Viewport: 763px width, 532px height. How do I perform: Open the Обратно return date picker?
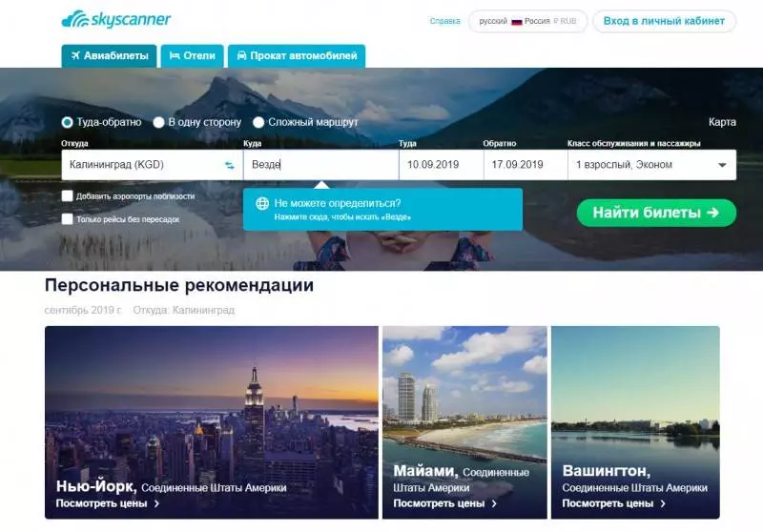pyautogui.click(x=526, y=165)
